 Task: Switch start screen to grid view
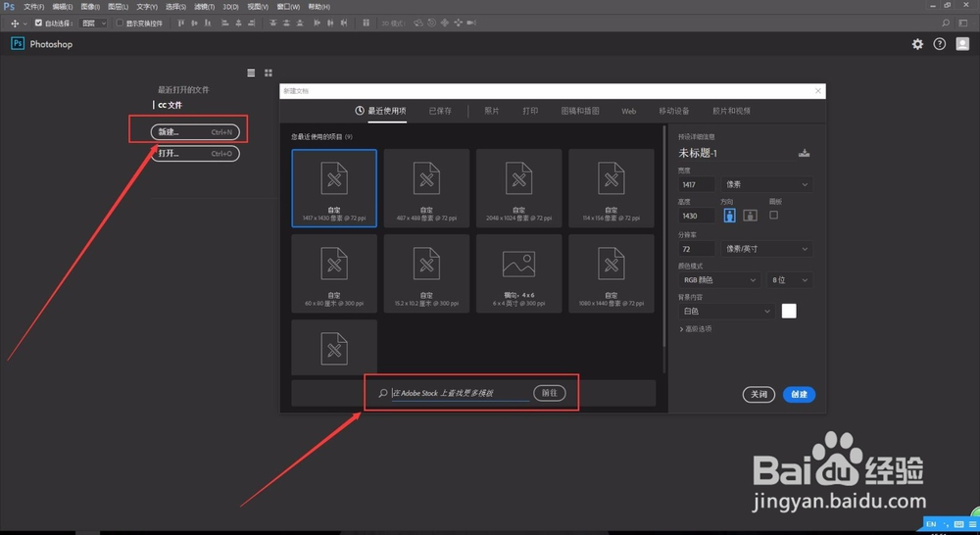[269, 73]
